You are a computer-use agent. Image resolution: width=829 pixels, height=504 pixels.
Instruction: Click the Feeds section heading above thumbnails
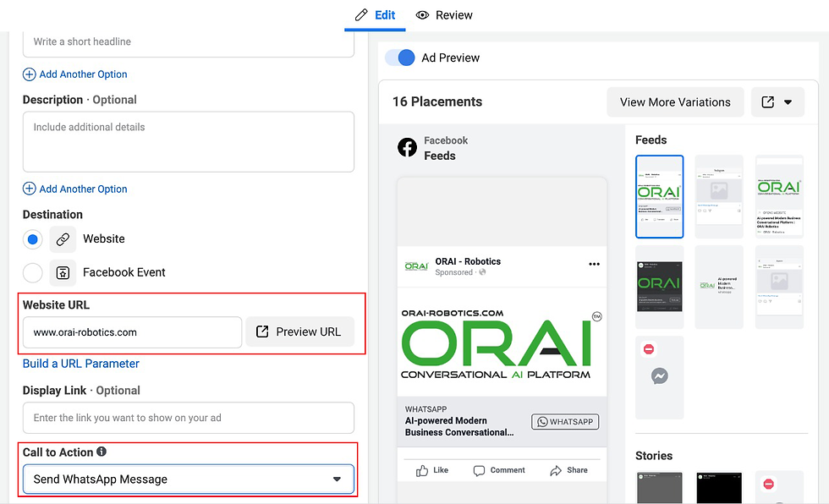[x=651, y=140]
